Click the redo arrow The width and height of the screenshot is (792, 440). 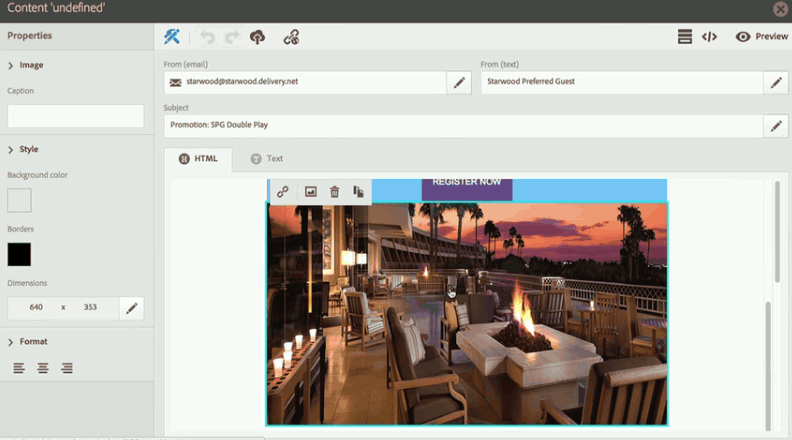[x=232, y=37]
